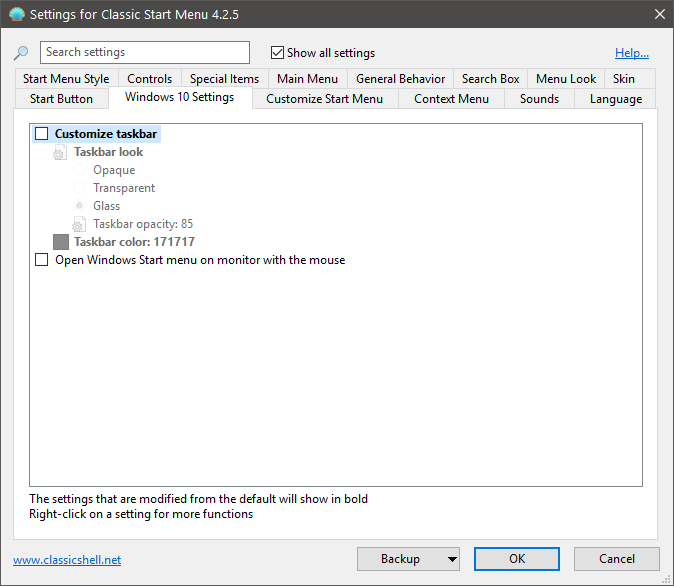674x586 pixels.
Task: Select the Transparent radio option
Action: [x=80, y=188]
